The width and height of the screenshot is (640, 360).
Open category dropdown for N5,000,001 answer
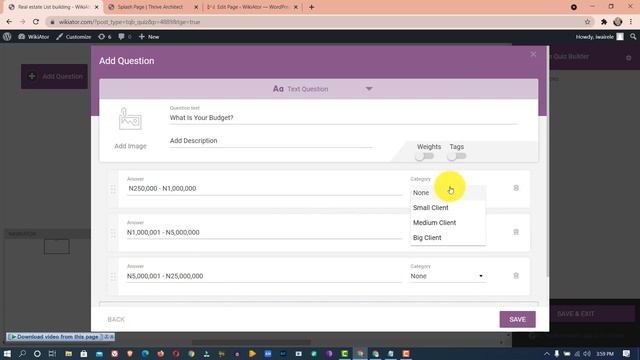448,276
